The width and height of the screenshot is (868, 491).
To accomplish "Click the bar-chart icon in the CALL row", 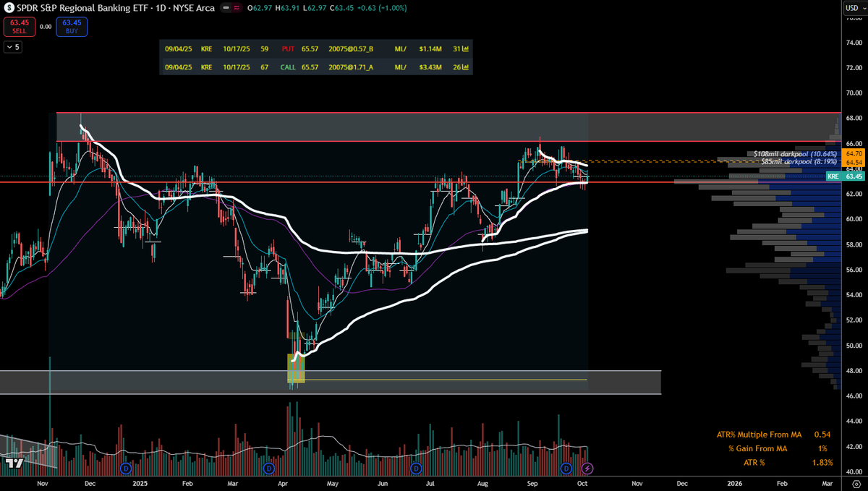I will click(x=465, y=68).
